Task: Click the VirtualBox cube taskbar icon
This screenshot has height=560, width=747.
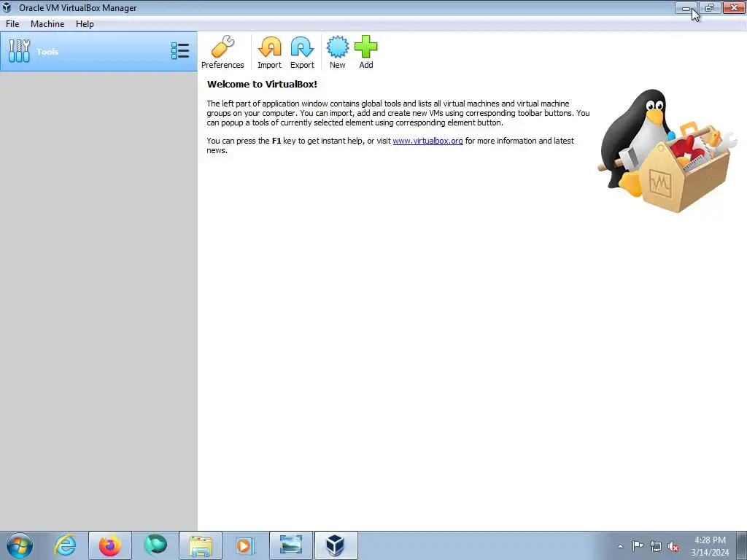Action: click(336, 545)
